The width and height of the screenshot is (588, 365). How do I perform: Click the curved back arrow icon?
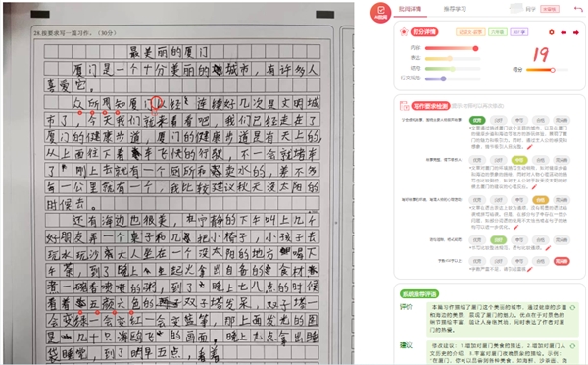click(578, 9)
